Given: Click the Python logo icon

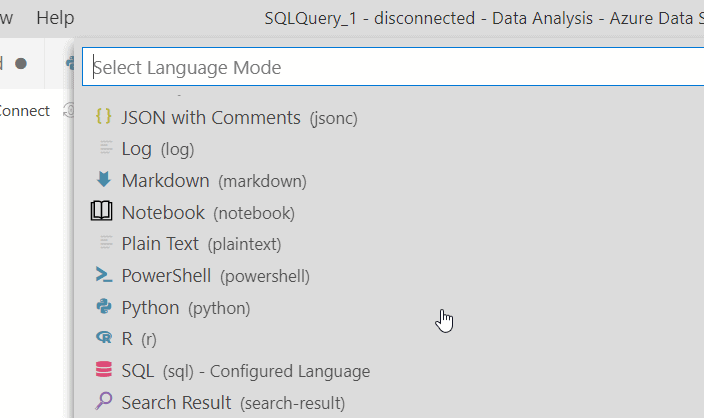Looking at the screenshot, I should click(103, 307).
